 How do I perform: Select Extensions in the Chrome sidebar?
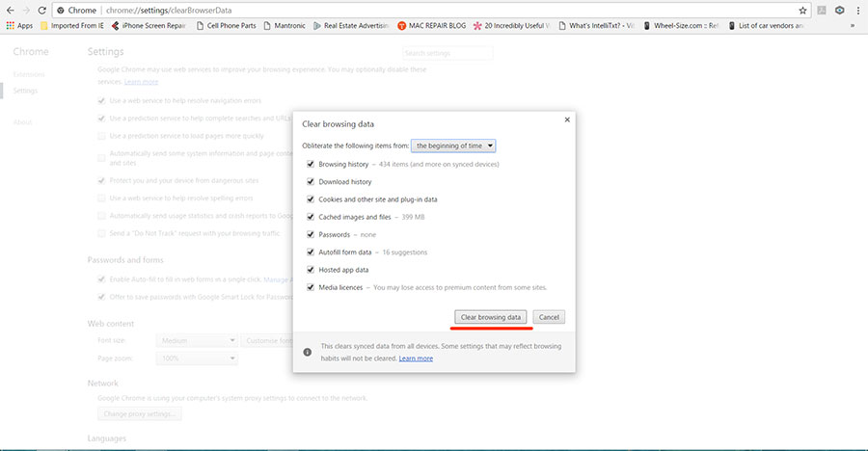(29, 74)
